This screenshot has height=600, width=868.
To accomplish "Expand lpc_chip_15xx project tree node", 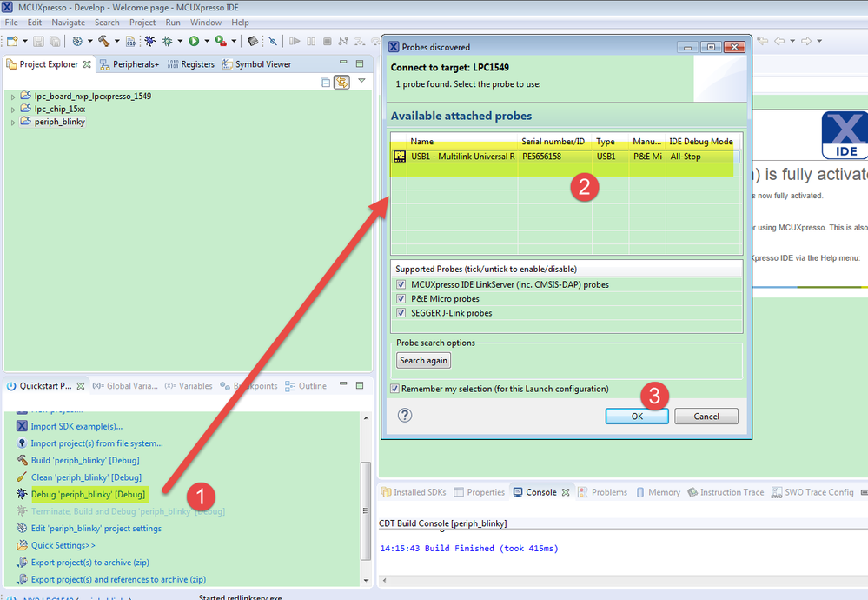I will (x=13, y=110).
